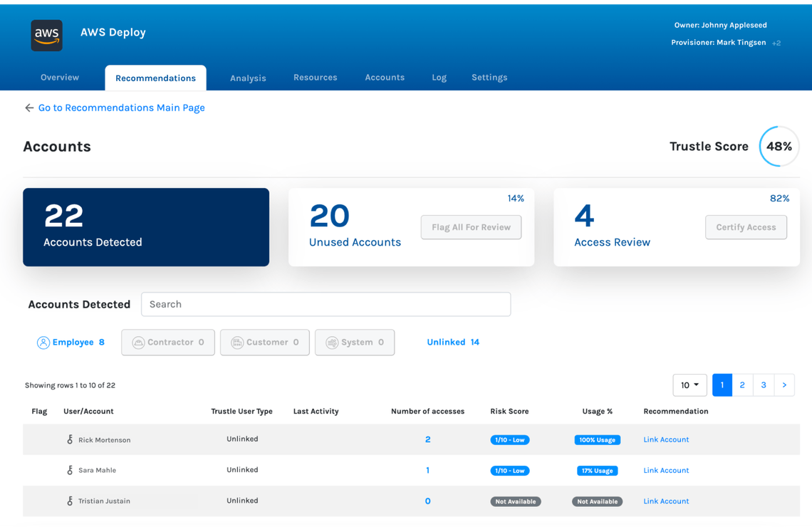Click the back arrow to the Recommendations main page
This screenshot has height=527, width=812.
[29, 108]
